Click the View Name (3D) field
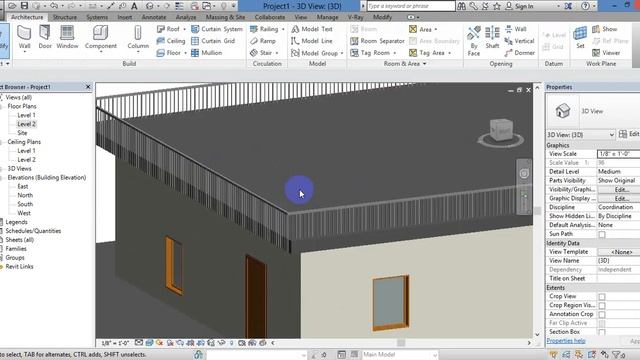Image resolution: width=640 pixels, height=360 pixels. point(618,261)
